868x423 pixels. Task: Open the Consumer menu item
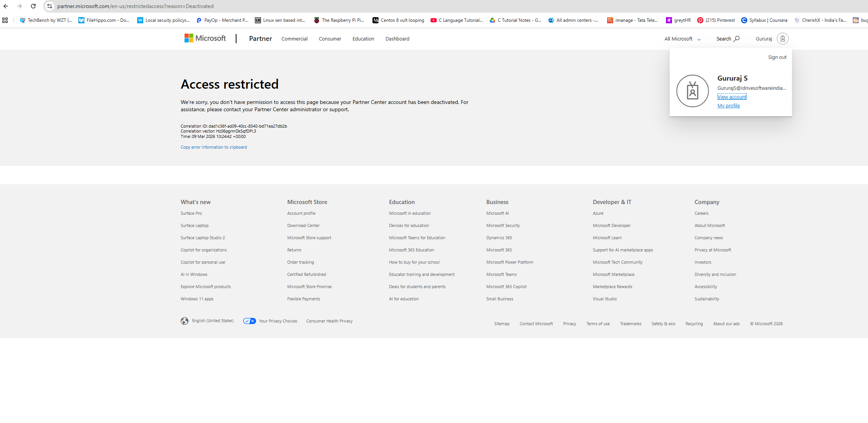click(330, 39)
